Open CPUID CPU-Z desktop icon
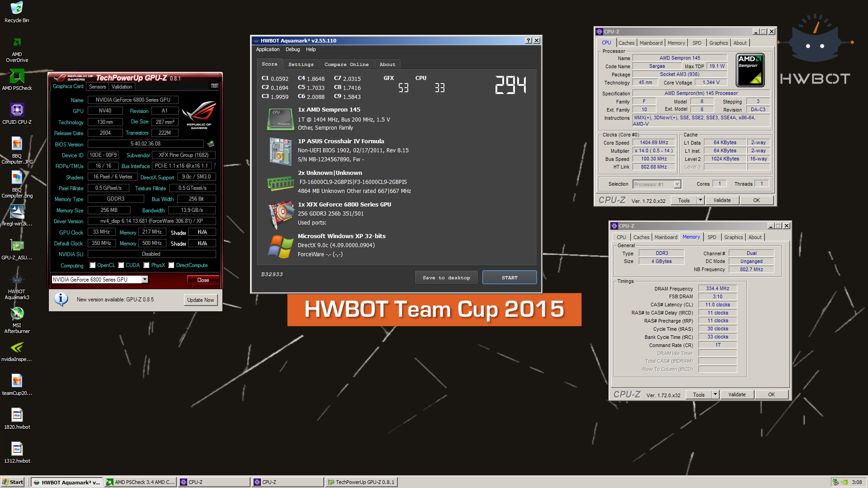 coord(17,113)
